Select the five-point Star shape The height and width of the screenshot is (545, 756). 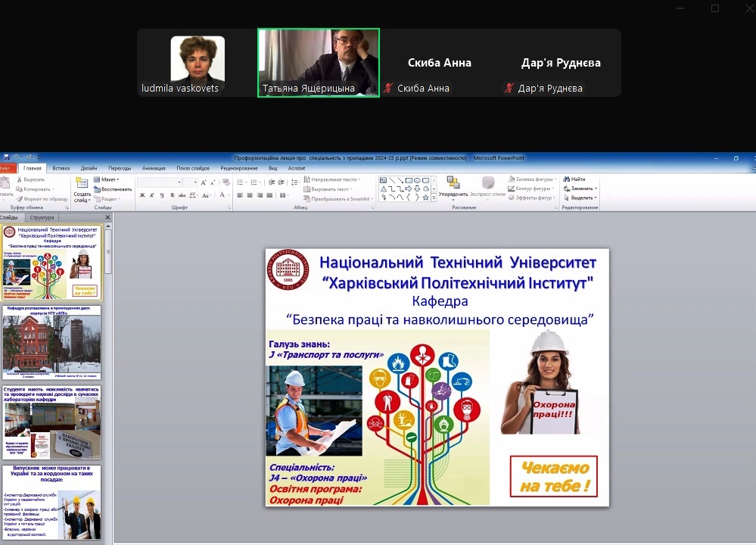click(426, 197)
